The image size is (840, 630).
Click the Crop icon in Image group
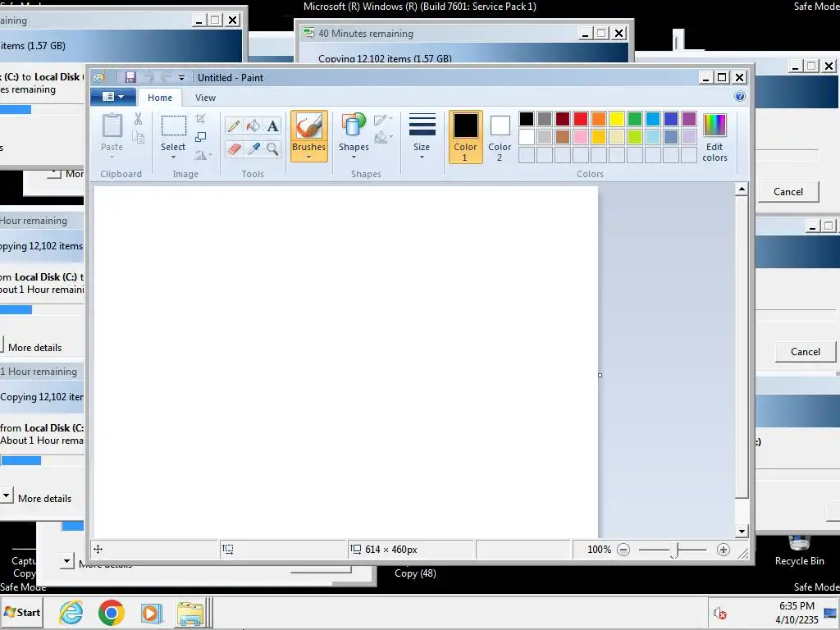pyautogui.click(x=201, y=118)
